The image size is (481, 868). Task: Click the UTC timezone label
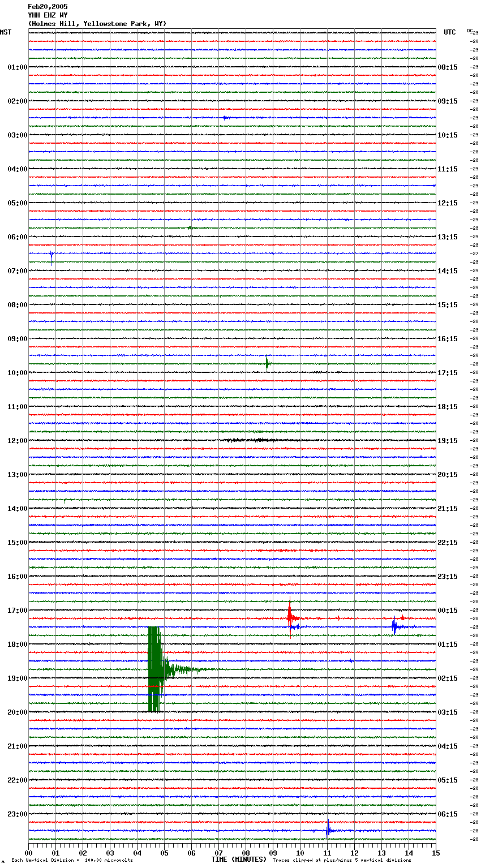tap(450, 32)
